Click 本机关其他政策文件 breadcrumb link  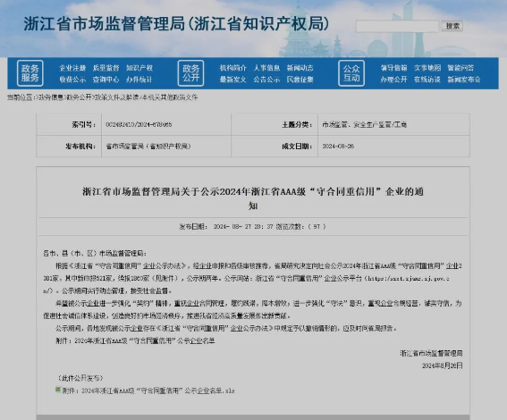coord(170,97)
